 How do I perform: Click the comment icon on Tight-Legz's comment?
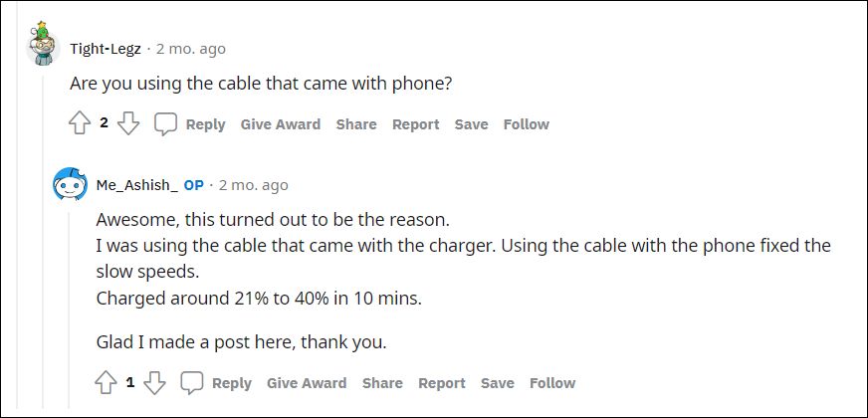coord(166,124)
